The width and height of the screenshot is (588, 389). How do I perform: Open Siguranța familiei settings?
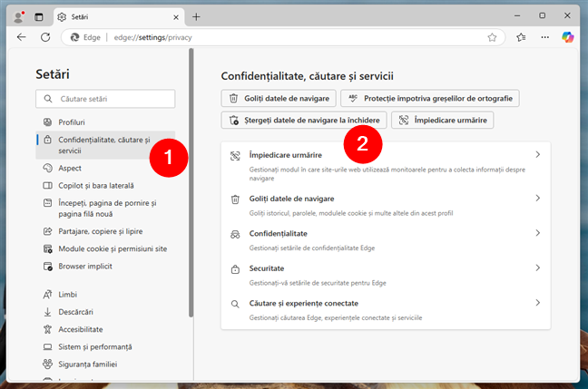coord(105,364)
